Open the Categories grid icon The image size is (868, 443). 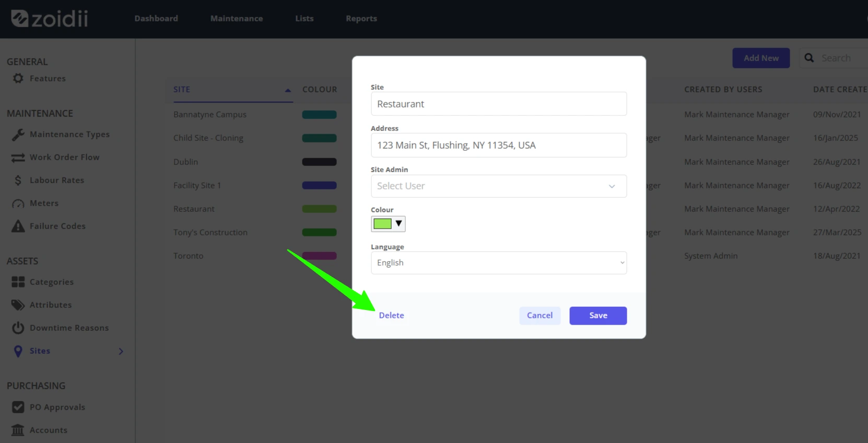coord(18,282)
